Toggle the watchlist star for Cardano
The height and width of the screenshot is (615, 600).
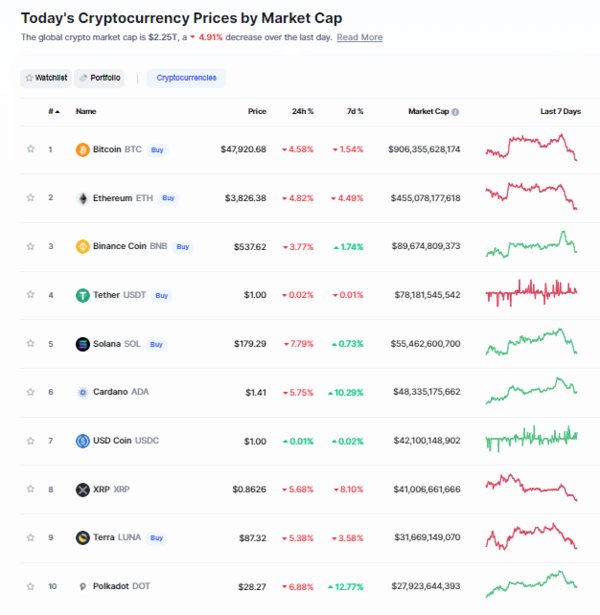(30, 392)
